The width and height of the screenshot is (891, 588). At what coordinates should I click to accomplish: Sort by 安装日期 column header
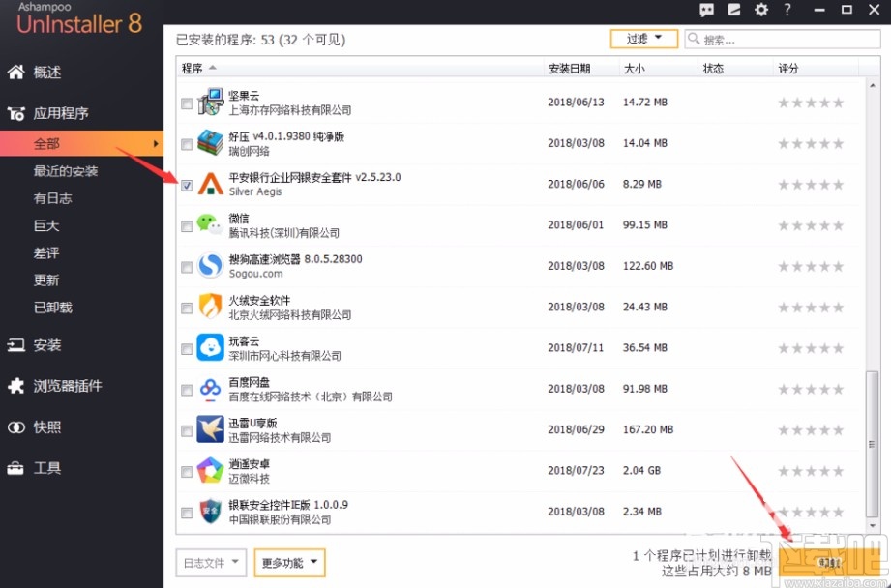[580, 68]
